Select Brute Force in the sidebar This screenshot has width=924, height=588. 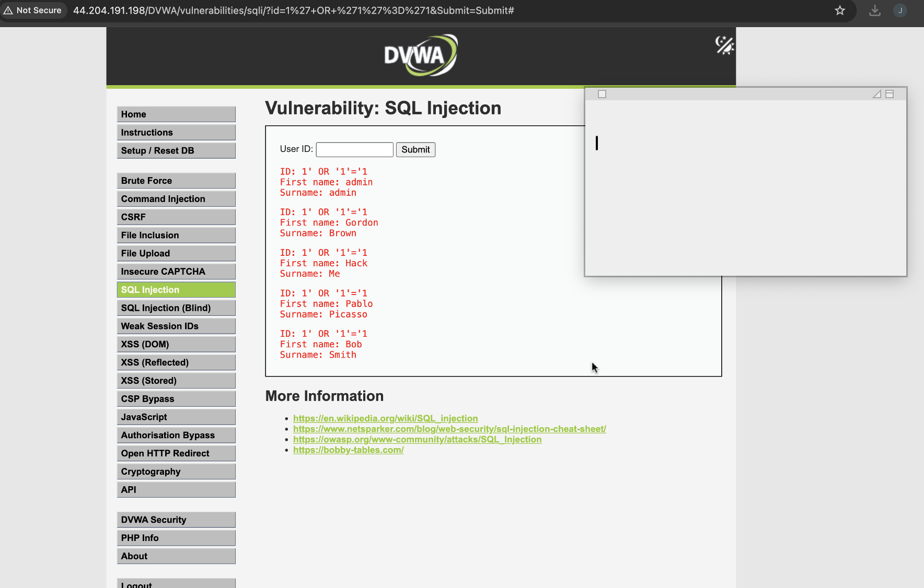click(176, 181)
